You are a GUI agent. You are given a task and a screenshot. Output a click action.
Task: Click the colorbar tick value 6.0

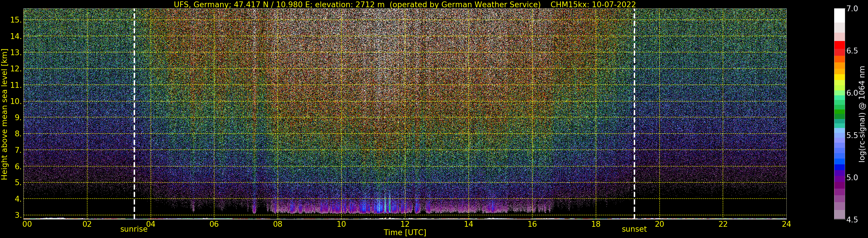coord(852,93)
